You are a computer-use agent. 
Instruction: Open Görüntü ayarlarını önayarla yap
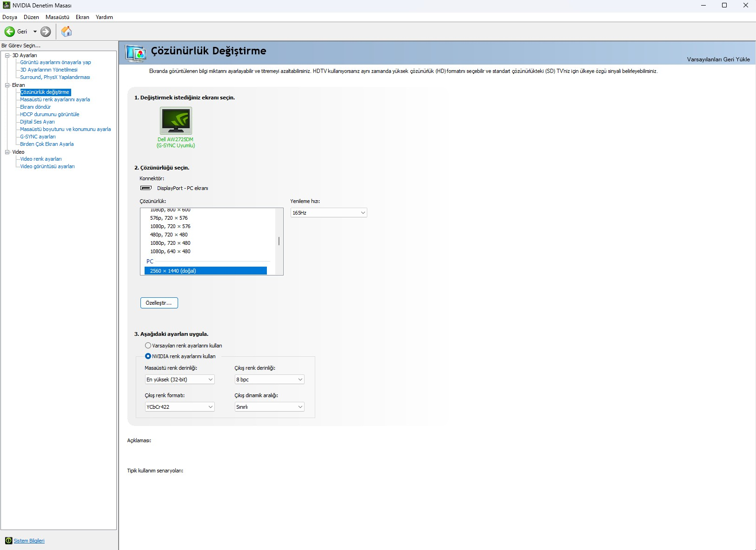(x=55, y=62)
